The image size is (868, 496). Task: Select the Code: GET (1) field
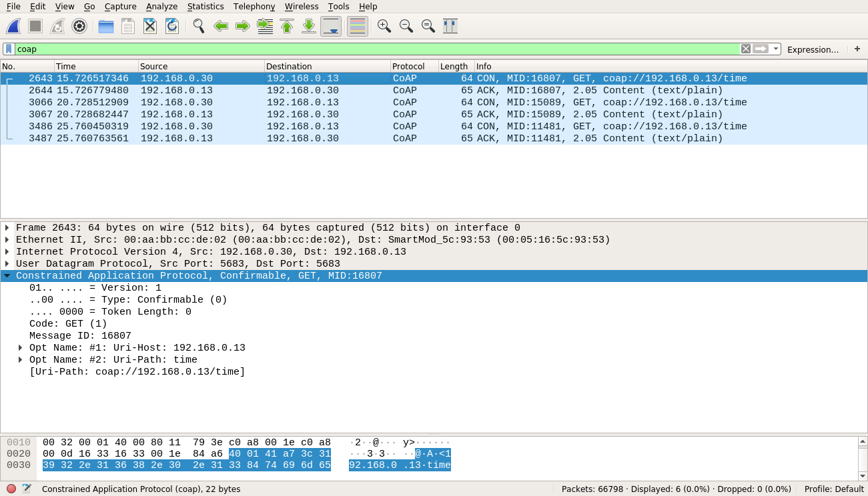[x=68, y=324]
